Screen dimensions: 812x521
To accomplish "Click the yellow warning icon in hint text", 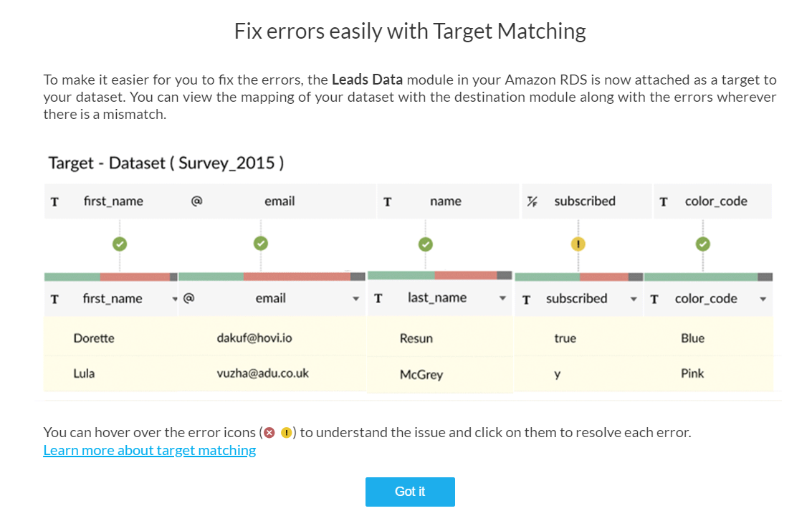I will pyautogui.click(x=287, y=432).
